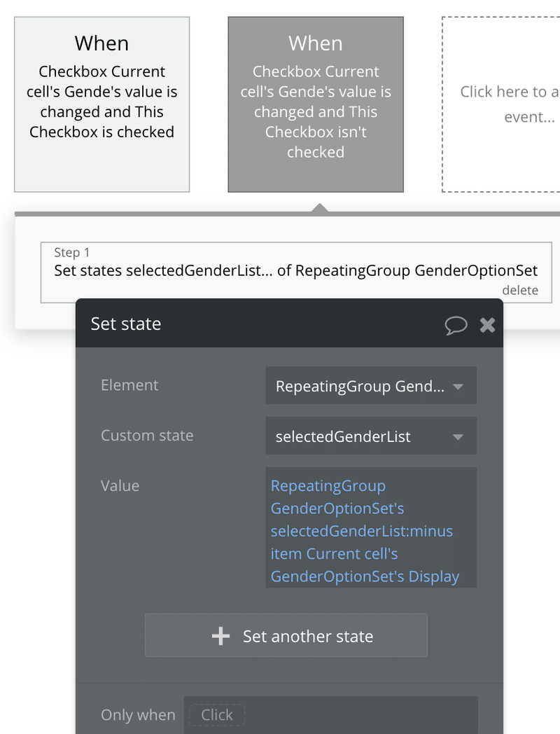The width and height of the screenshot is (560, 734).
Task: Click the plus icon beside Set another state
Action: 220,636
